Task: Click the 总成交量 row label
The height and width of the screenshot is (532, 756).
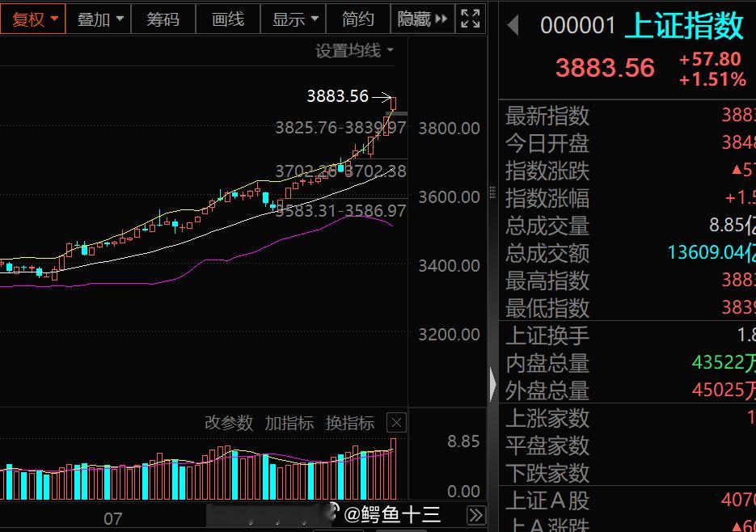Action: (x=547, y=226)
